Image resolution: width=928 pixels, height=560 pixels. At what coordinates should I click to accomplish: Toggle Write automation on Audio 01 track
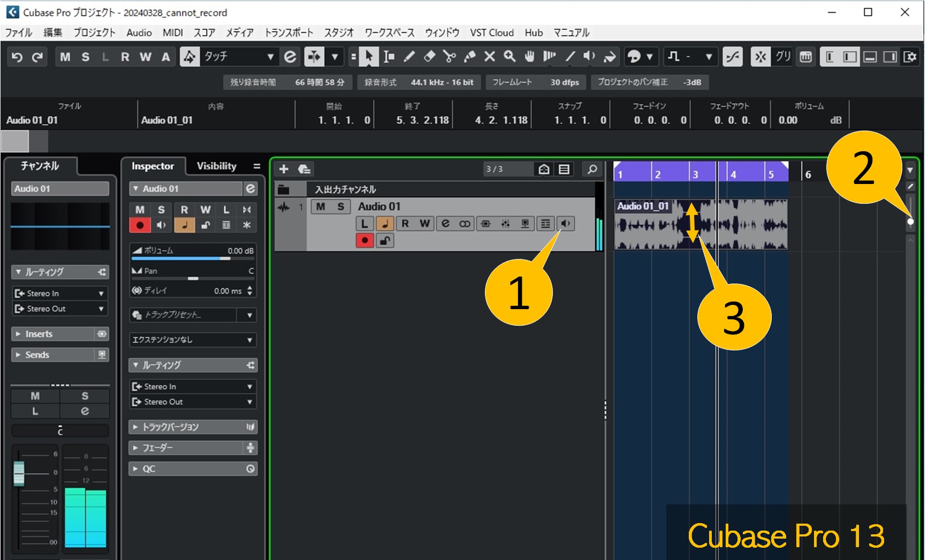425,224
